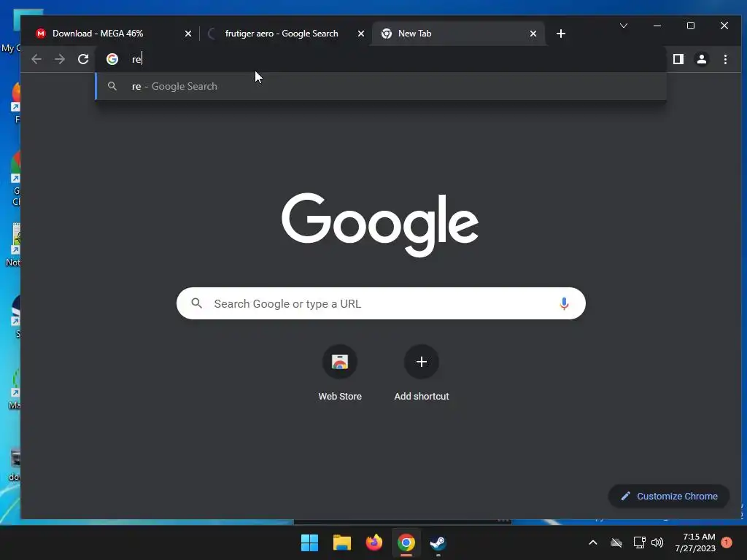Open File Explorer from taskbar
Image resolution: width=747 pixels, height=560 pixels.
click(x=341, y=542)
